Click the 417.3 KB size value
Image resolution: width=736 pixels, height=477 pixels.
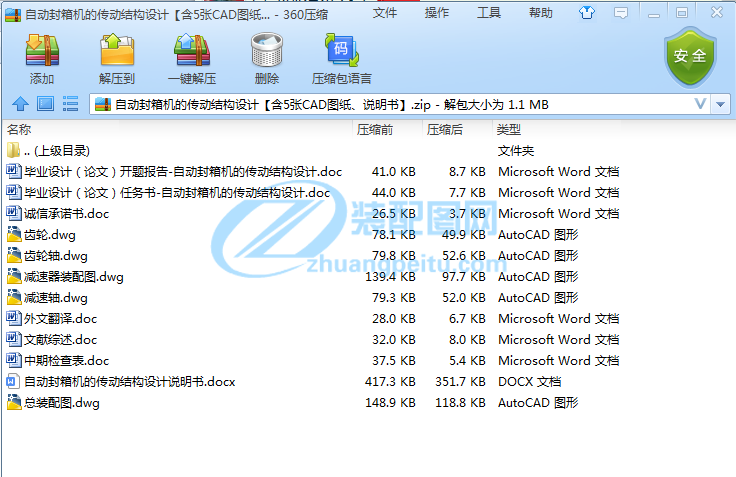click(x=390, y=382)
